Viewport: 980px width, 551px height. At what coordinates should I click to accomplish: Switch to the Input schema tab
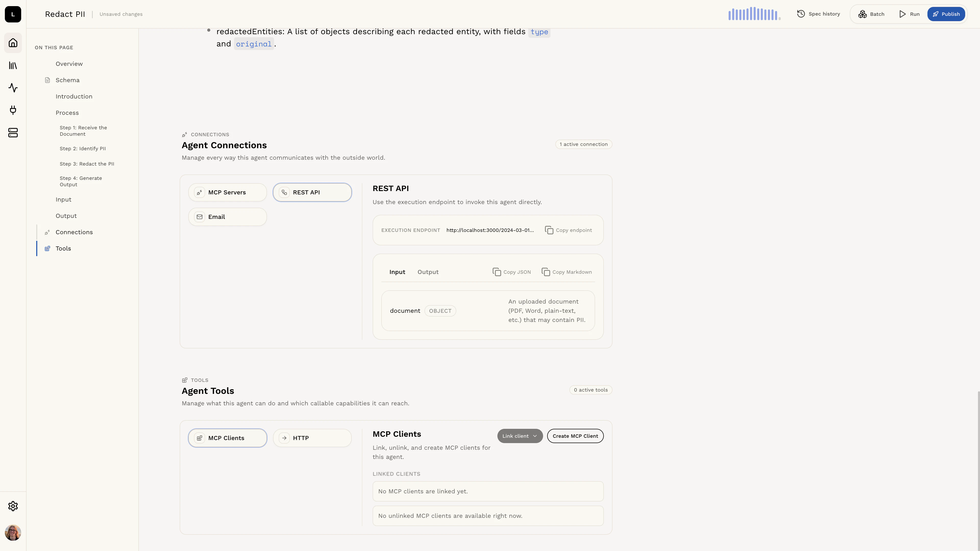pyautogui.click(x=397, y=272)
